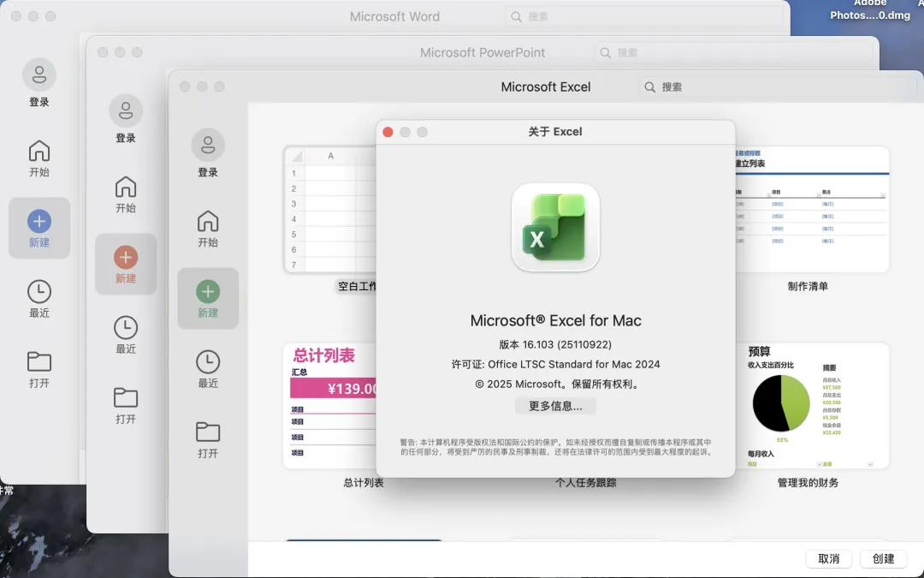The height and width of the screenshot is (578, 924).
Task: Select the 总计列表 template thumbnail
Action: [x=334, y=405]
